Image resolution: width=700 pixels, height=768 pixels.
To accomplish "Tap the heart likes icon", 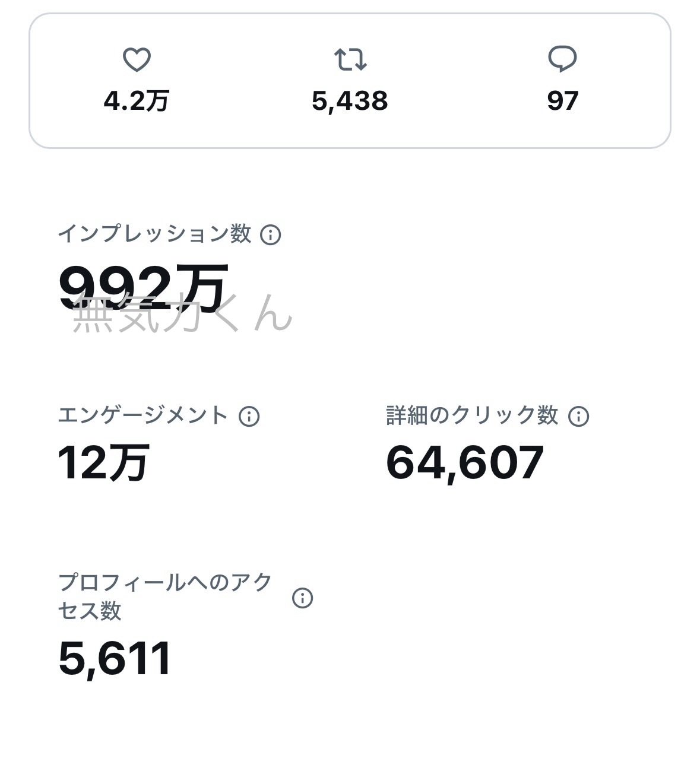I will coord(137,60).
